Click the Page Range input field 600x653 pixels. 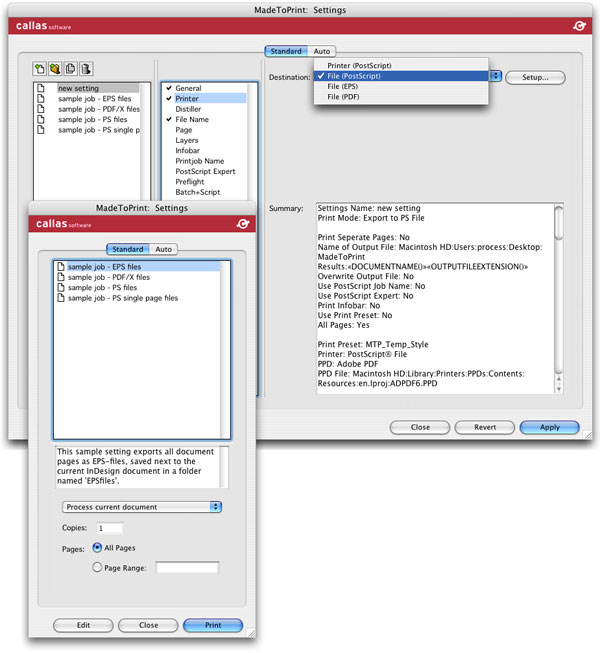click(187, 568)
